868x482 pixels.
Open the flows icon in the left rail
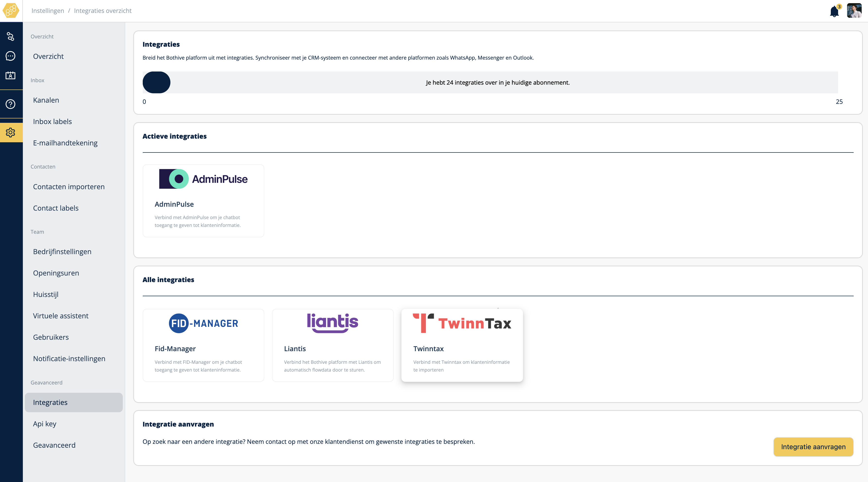coord(11,36)
